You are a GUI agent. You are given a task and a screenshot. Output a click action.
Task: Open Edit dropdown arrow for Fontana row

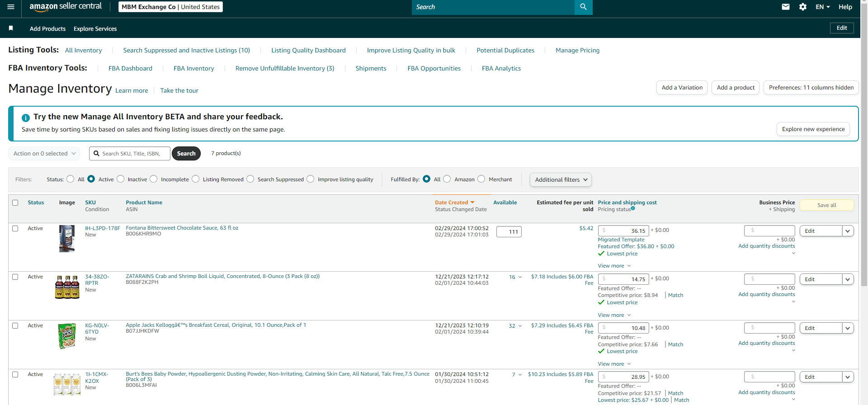tap(848, 231)
